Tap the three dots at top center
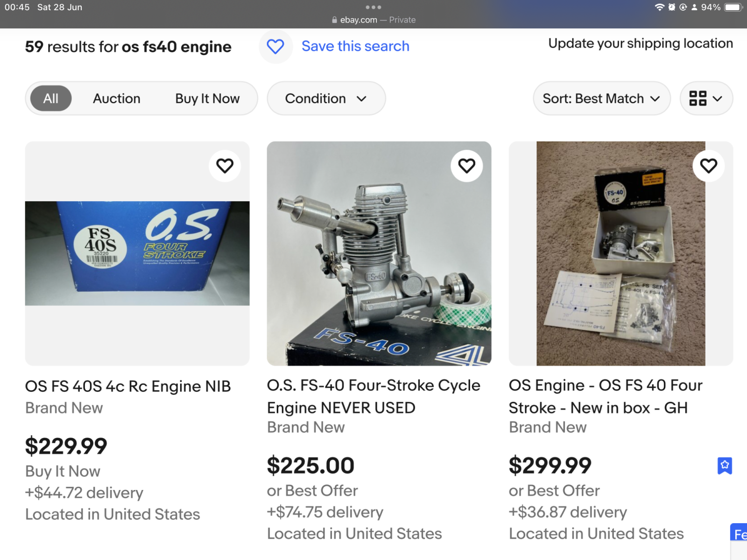Screen dimensions: 747x560 (373, 7)
